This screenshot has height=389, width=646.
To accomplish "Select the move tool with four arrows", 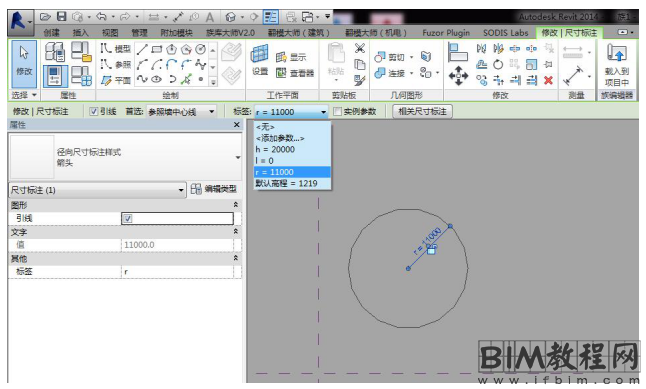I will coord(458,75).
